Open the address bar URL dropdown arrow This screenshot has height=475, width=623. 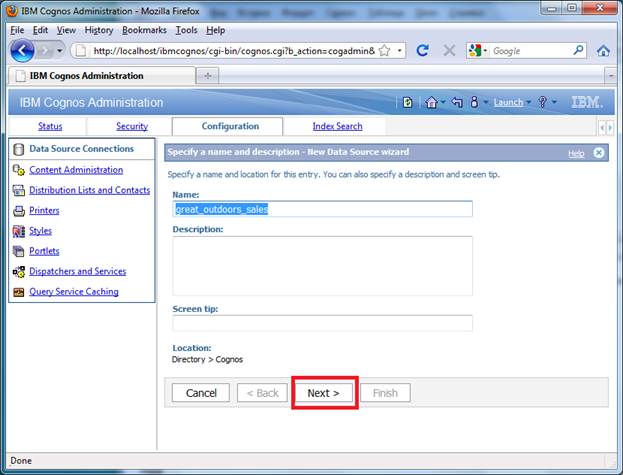click(x=399, y=51)
